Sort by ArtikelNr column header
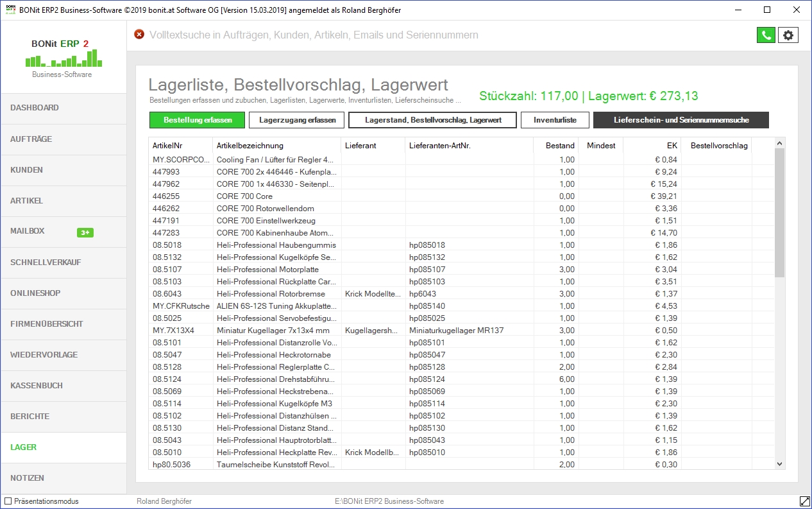 181,146
